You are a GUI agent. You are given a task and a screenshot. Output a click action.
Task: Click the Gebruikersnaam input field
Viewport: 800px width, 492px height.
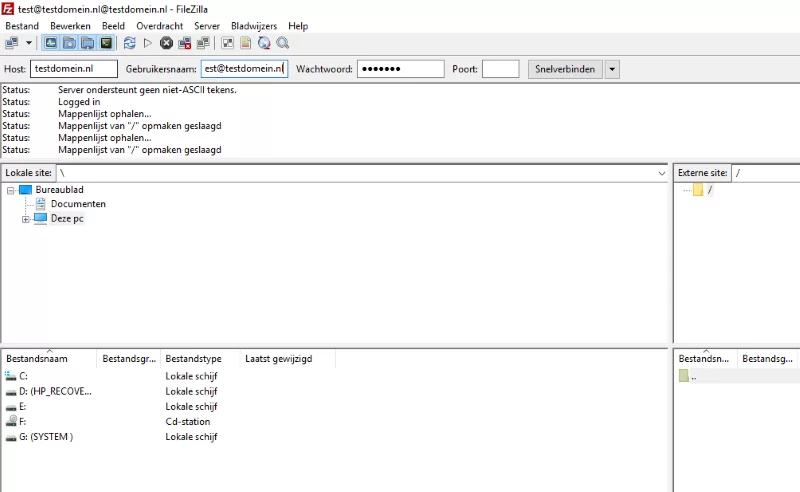pos(244,69)
